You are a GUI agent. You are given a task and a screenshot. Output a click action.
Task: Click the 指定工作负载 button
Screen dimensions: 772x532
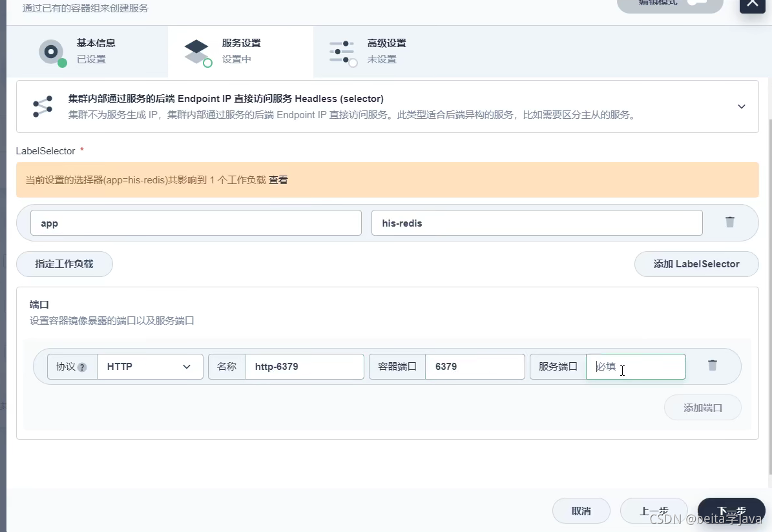[65, 264]
